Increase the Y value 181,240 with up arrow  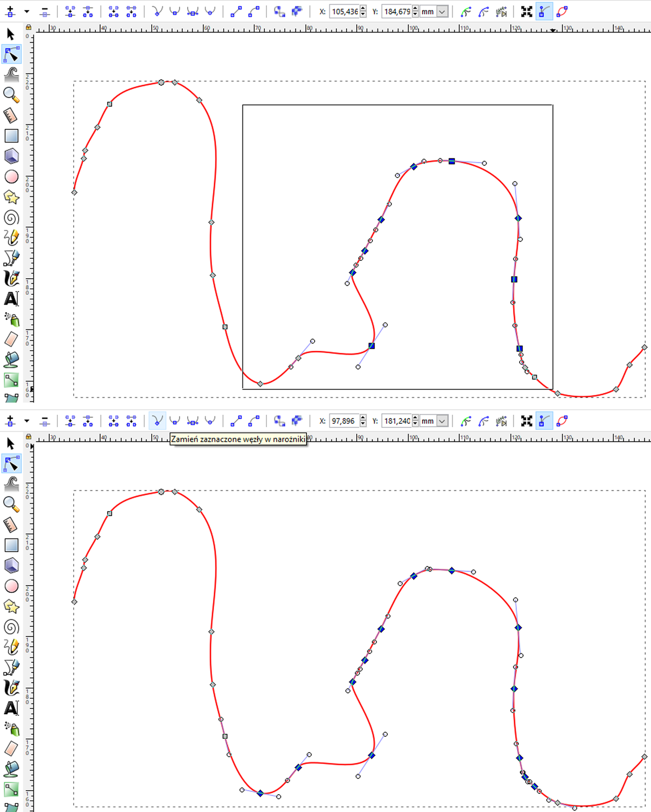(416, 418)
